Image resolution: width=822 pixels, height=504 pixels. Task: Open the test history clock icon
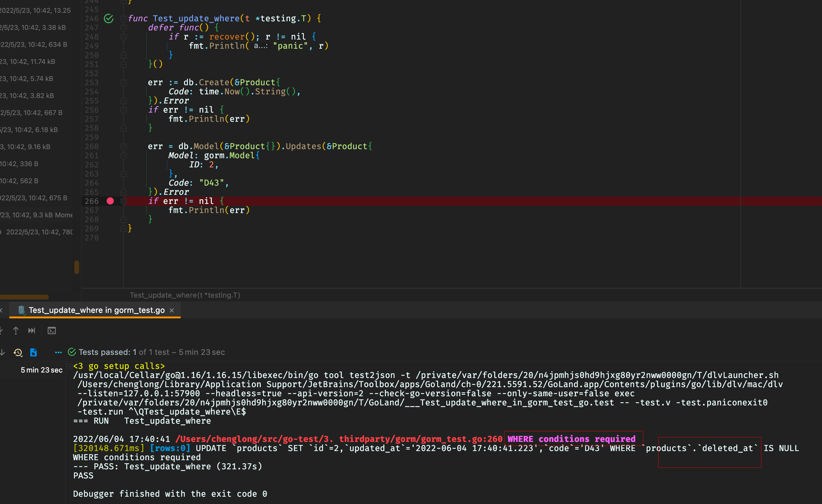(x=18, y=352)
